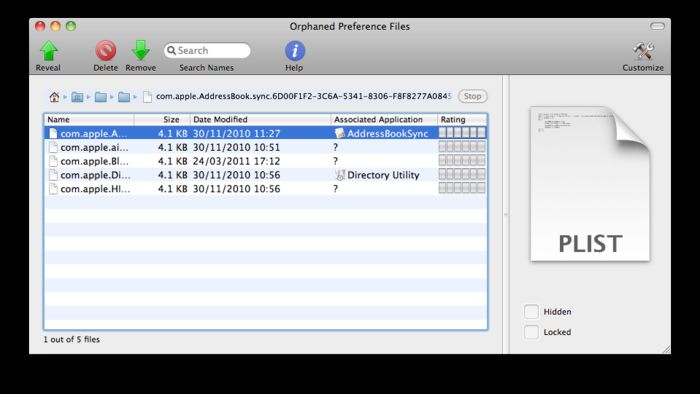Click the Directory Utility application icon

click(340, 175)
